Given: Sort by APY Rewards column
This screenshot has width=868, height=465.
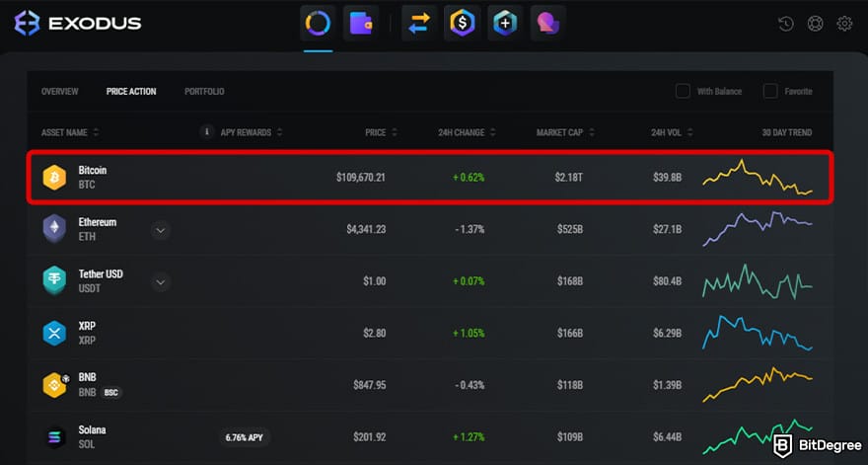Looking at the screenshot, I should click(252, 132).
